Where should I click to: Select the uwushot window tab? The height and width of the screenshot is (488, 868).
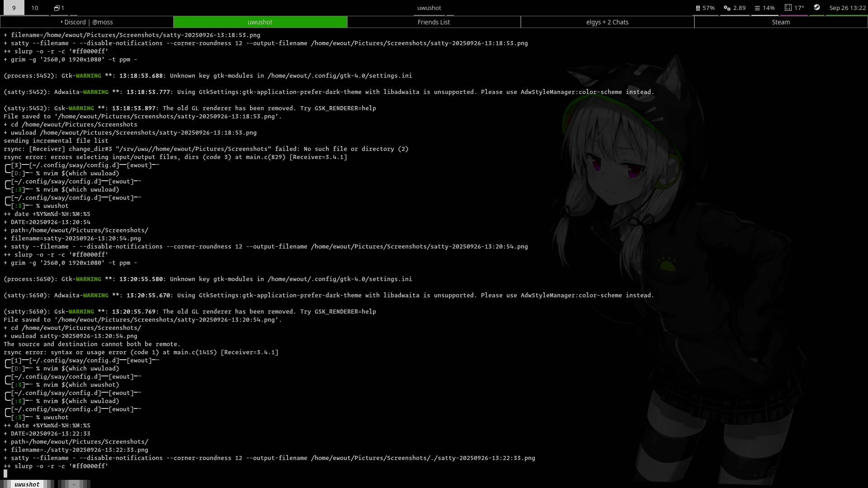pyautogui.click(x=260, y=22)
